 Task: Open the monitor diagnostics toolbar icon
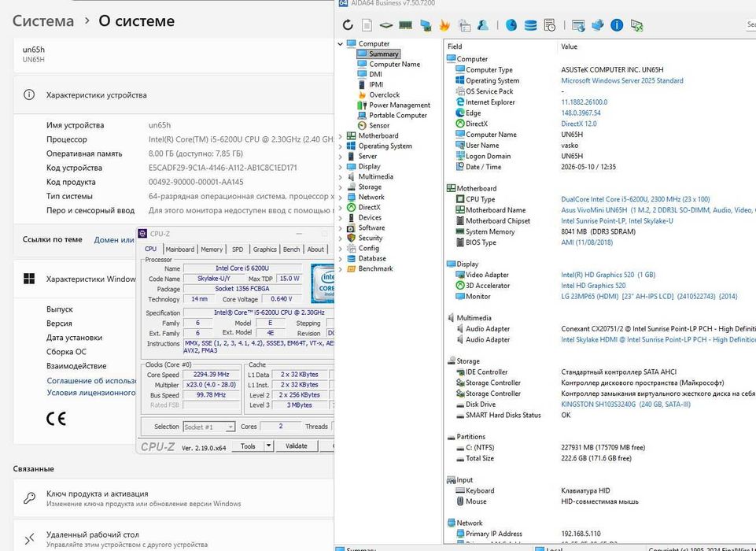426,25
